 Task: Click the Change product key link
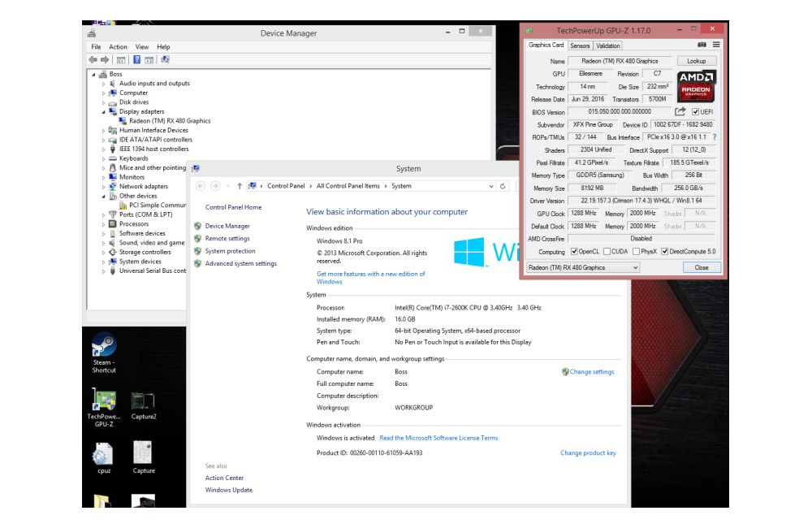(x=588, y=453)
